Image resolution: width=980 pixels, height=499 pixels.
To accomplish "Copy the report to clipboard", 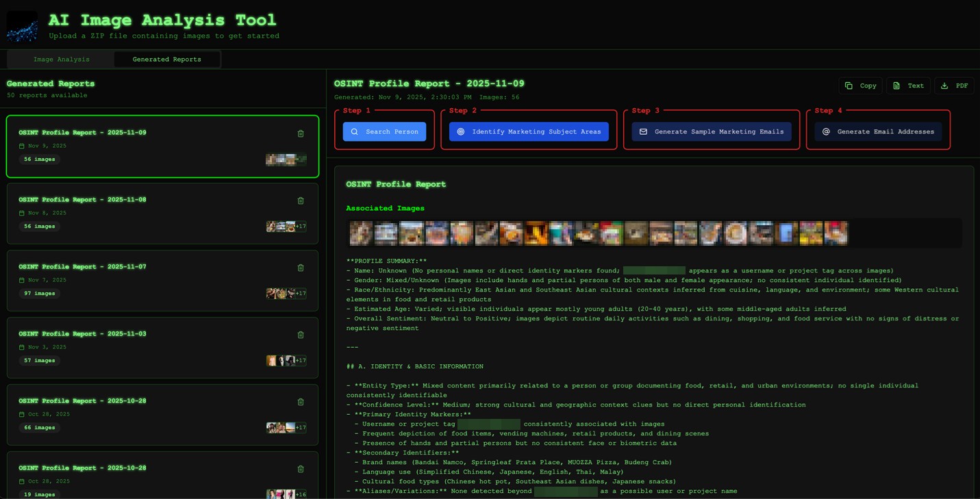I will click(x=861, y=86).
